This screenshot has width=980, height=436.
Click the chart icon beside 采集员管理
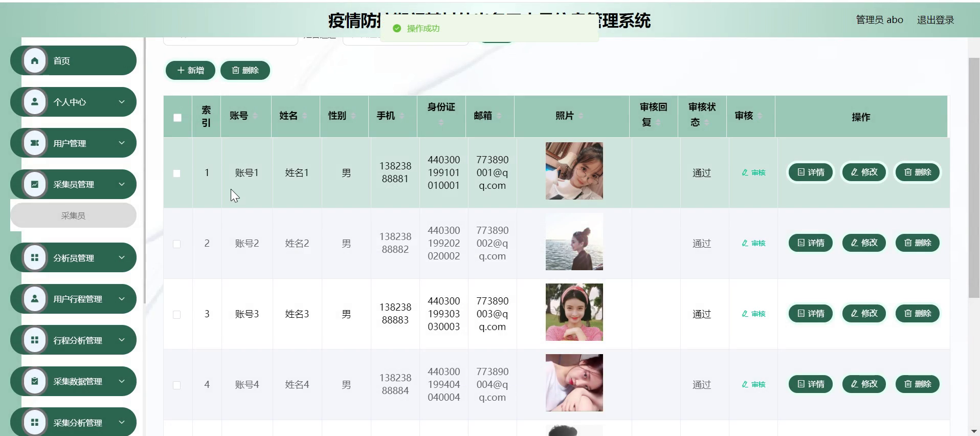click(35, 184)
